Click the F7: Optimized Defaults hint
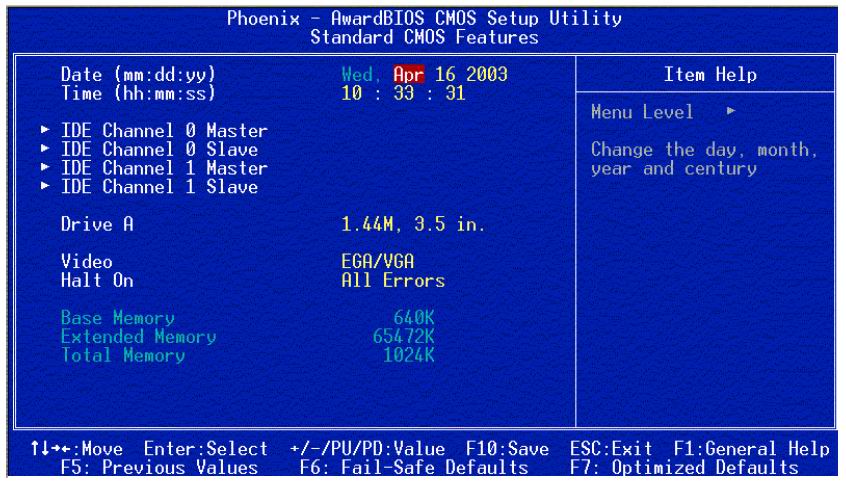The height and width of the screenshot is (482, 846). point(684,467)
